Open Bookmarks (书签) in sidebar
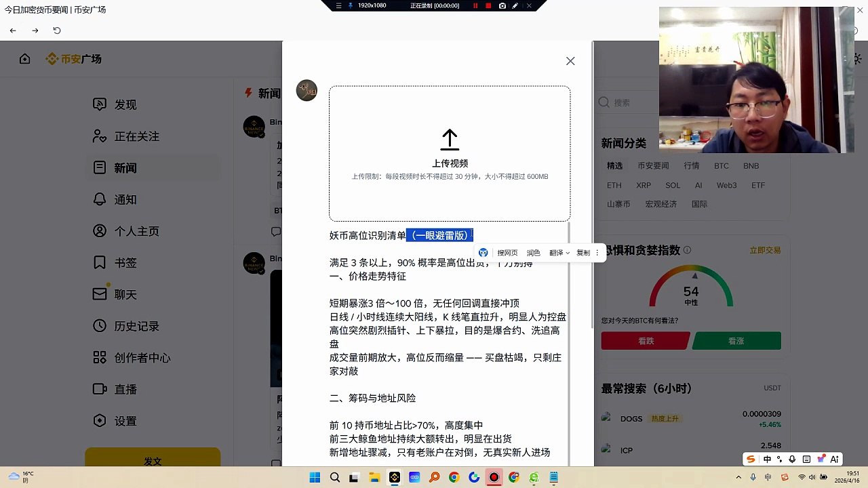The height and width of the screenshot is (488, 868). (x=115, y=262)
